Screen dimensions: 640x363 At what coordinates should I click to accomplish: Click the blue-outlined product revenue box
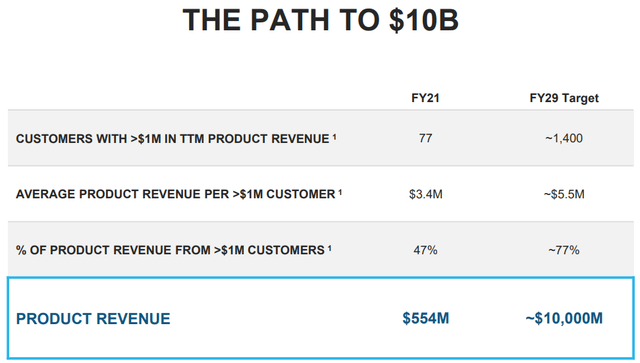[321, 318]
